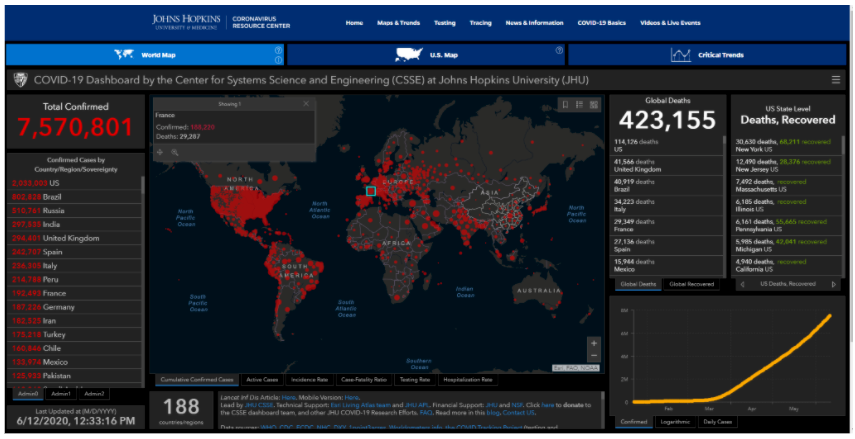Switch to the World Map view
This screenshot has width=855, height=439.
point(145,55)
